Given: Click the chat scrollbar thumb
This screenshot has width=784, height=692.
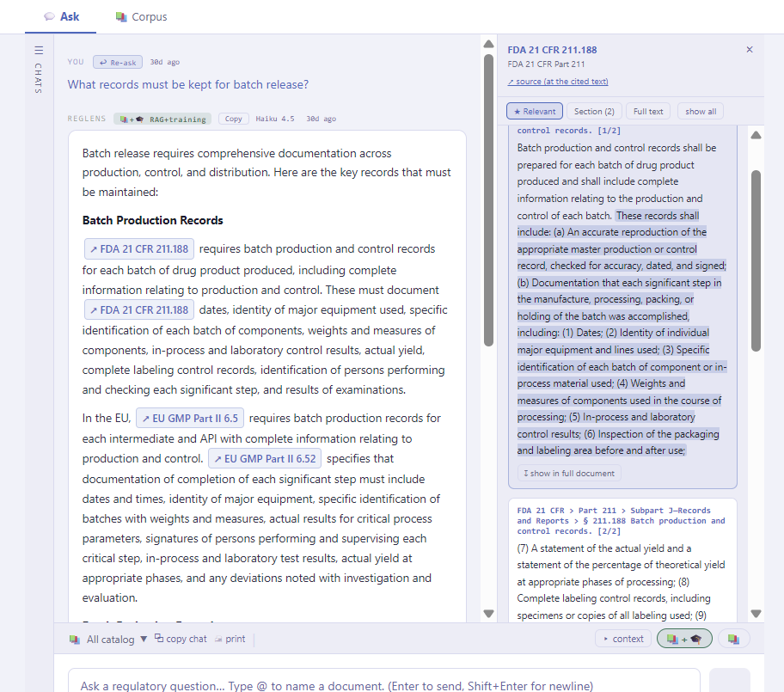Looking at the screenshot, I should (x=488, y=200).
